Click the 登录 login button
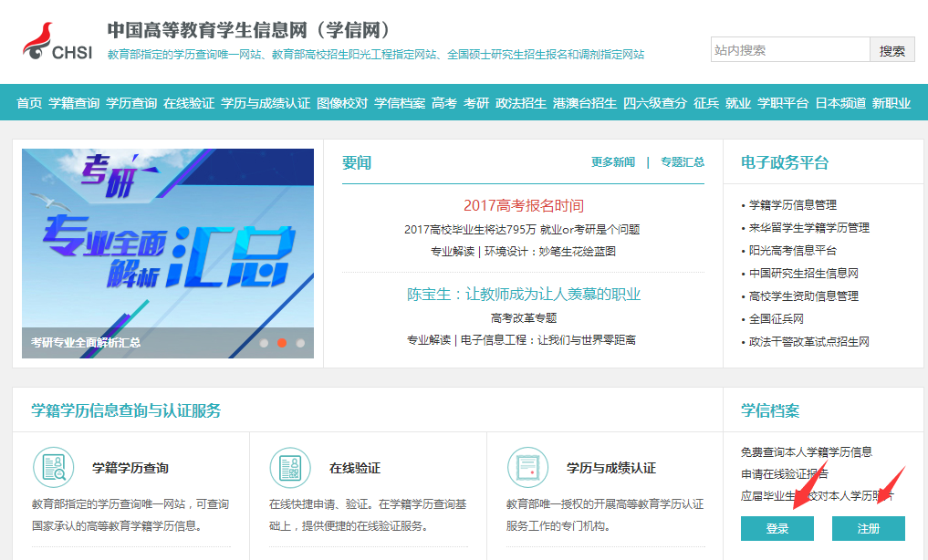The width and height of the screenshot is (928, 560). pyautogui.click(x=777, y=528)
